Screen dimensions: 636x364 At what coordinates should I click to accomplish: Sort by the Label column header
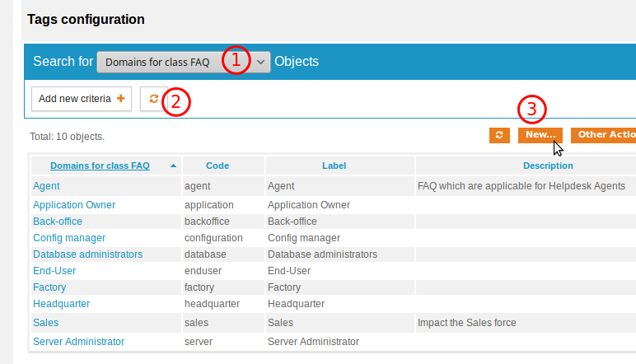pos(334,166)
